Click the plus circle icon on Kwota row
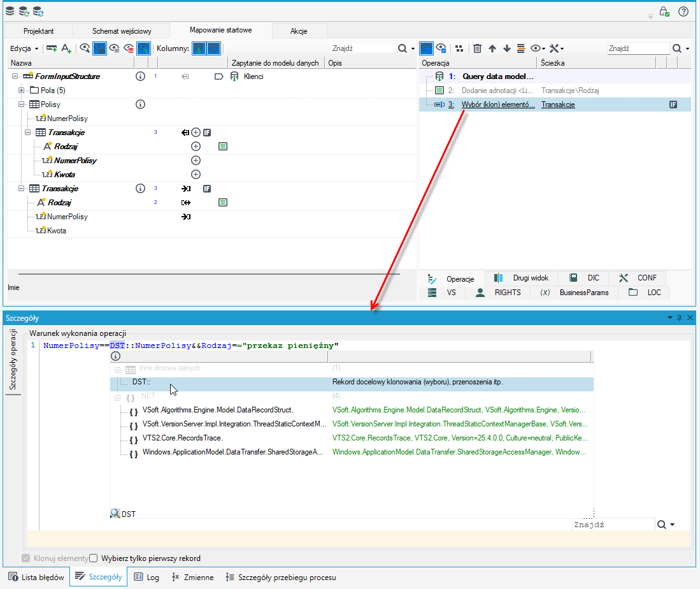Image resolution: width=700 pixels, height=589 pixels. point(196,174)
